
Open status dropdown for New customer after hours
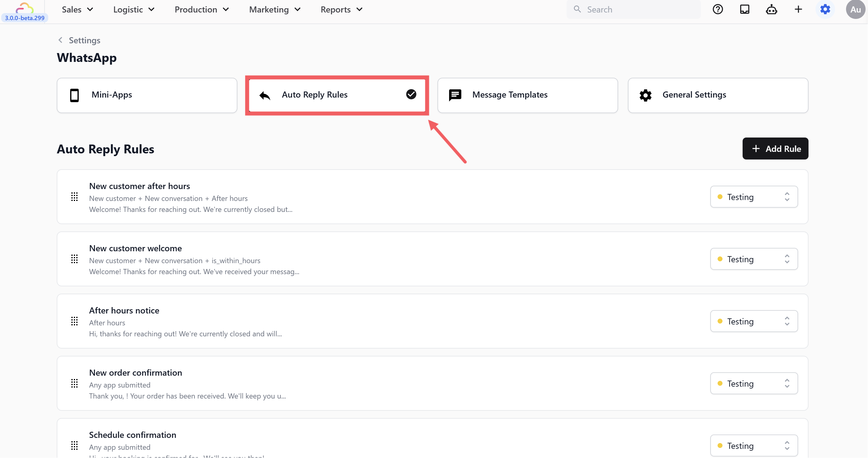(754, 197)
